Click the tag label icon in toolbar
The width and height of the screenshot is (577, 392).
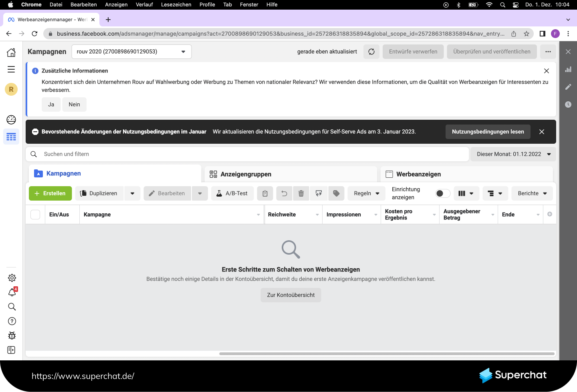tap(336, 193)
